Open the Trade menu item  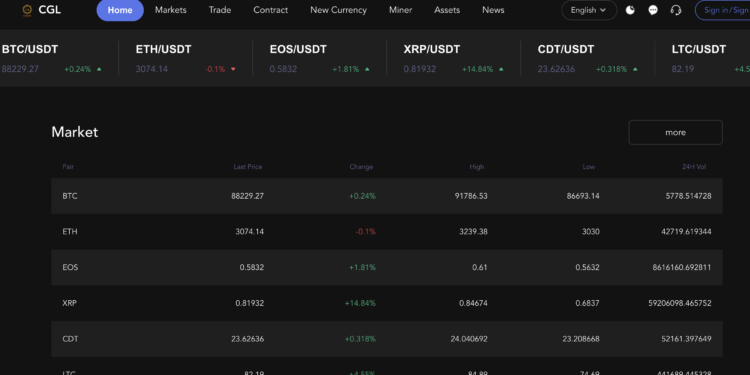click(x=220, y=10)
